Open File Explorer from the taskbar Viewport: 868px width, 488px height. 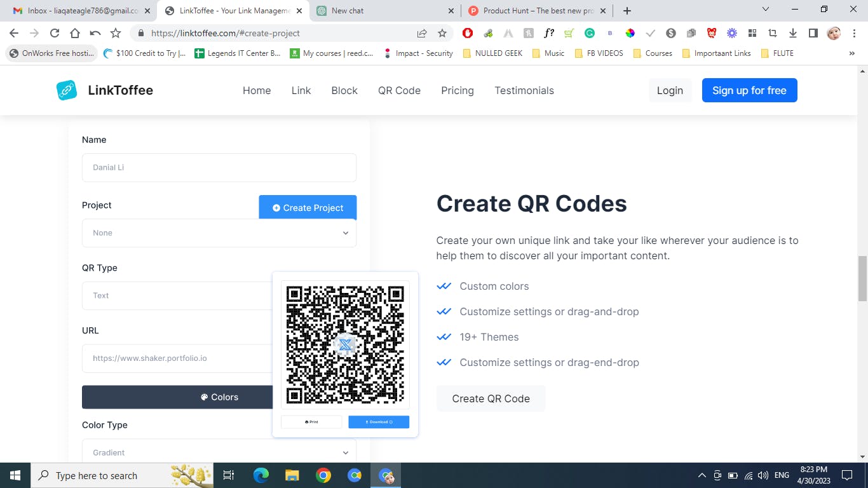coord(292,475)
